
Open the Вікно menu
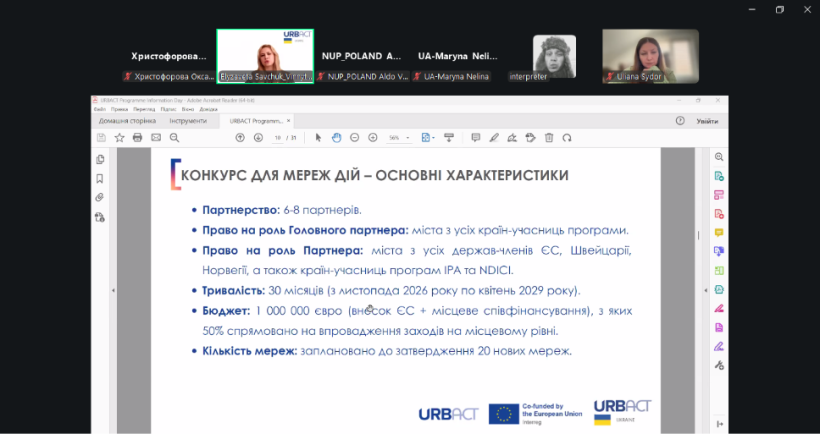tap(188, 109)
